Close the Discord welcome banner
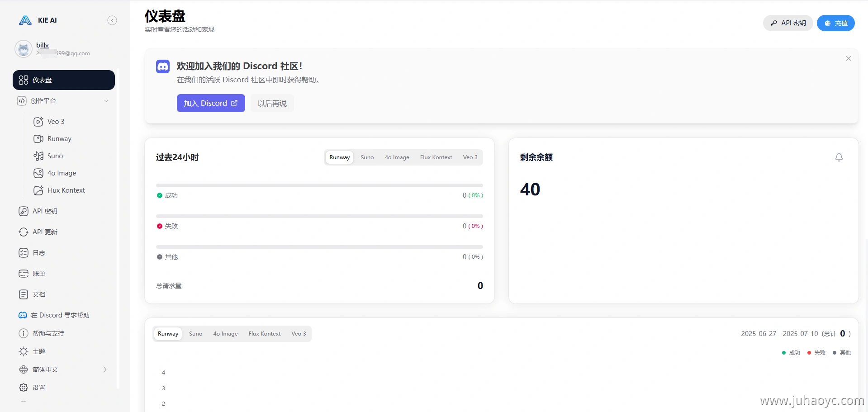 [849, 58]
